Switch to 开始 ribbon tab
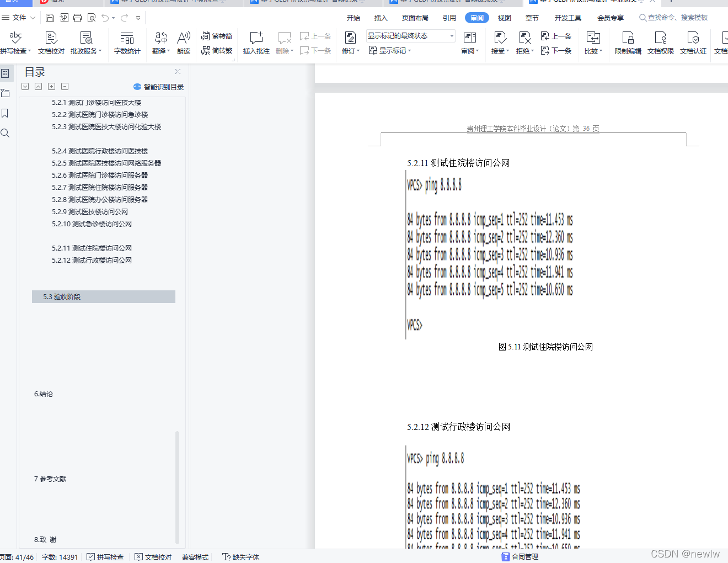The image size is (728, 563). pyautogui.click(x=354, y=18)
